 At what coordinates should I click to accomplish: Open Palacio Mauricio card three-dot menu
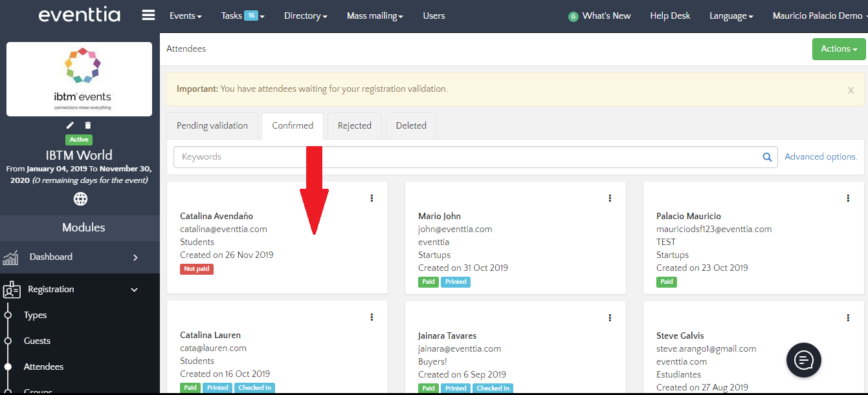[x=848, y=198]
